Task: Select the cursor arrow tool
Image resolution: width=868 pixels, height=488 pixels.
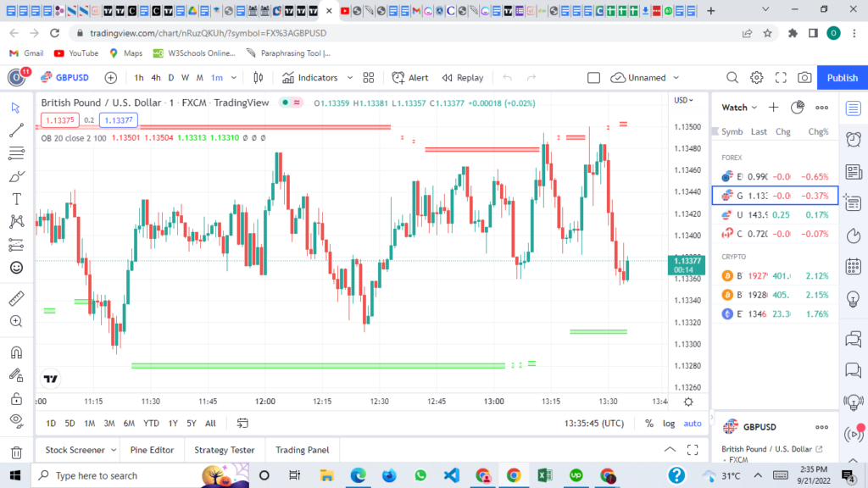Action: point(16,108)
